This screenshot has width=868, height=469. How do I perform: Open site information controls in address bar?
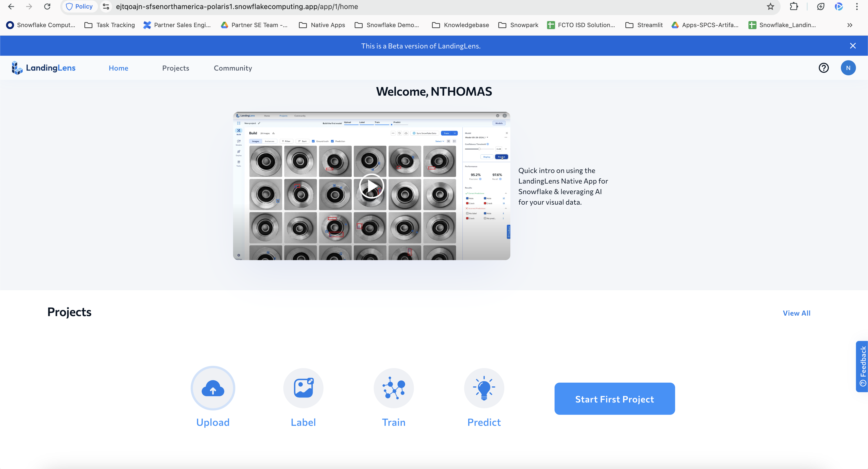click(x=106, y=7)
